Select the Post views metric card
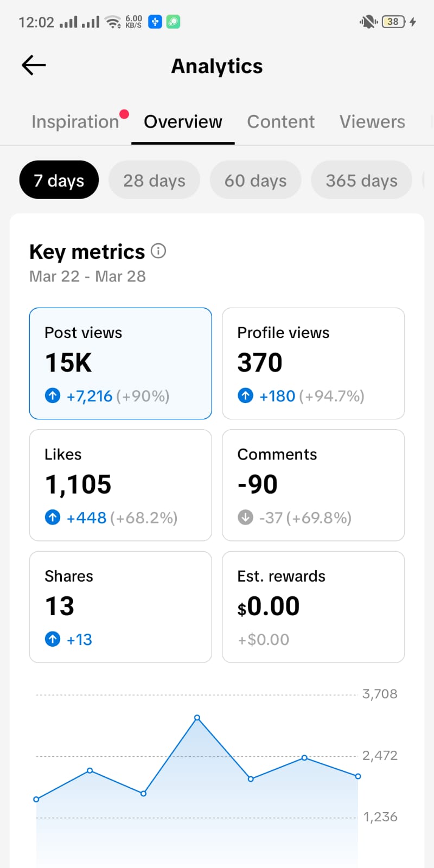Screen dimensions: 434x868 (x=120, y=363)
